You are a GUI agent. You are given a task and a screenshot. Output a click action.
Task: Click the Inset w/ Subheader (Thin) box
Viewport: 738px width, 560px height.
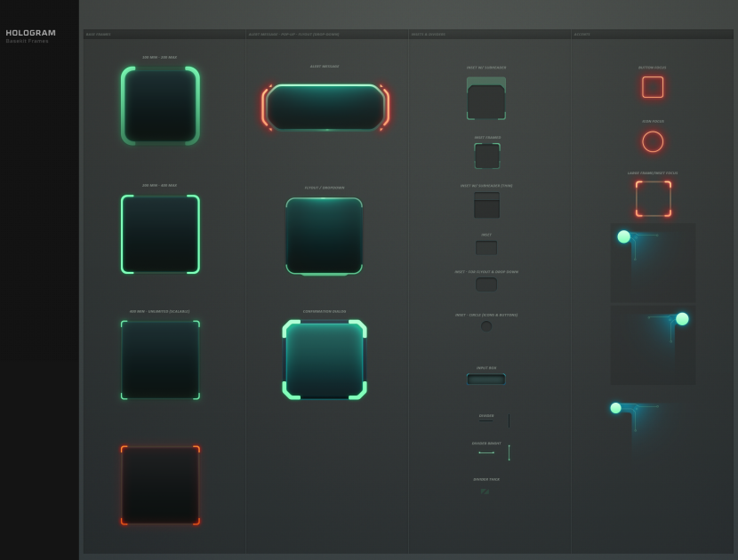(486, 205)
